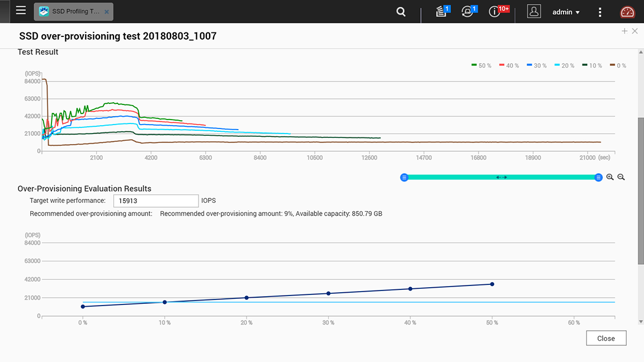The height and width of the screenshot is (362, 644).
Task: Toggle the 50 % series in legend
Action: pos(481,65)
